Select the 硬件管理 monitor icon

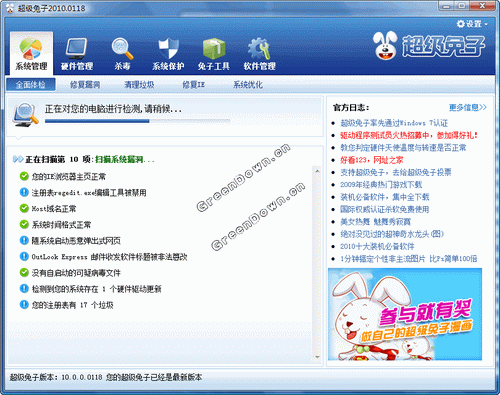77,48
